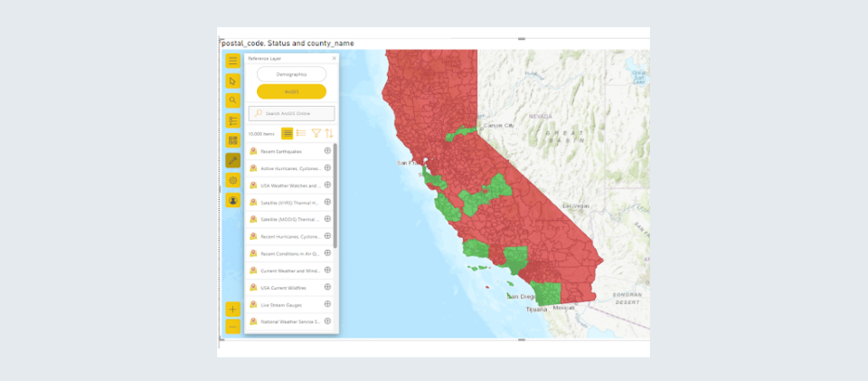Close the Reference Layer panel
The width and height of the screenshot is (868, 381).
334,58
